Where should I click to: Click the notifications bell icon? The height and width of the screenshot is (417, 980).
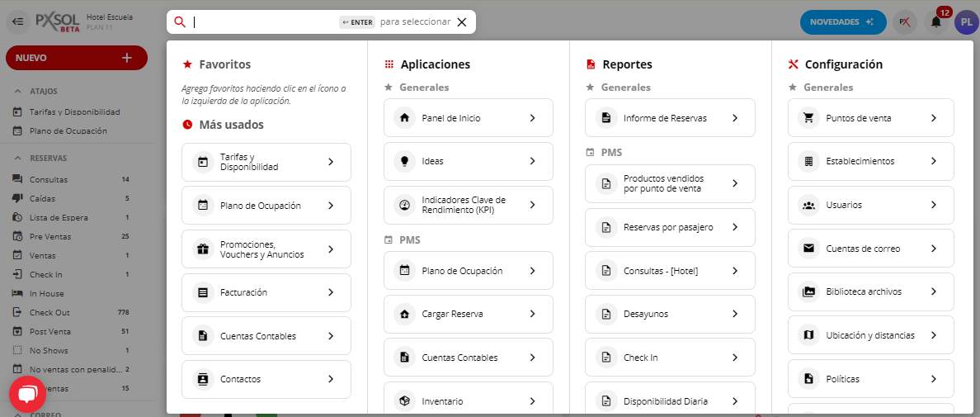coord(935,22)
